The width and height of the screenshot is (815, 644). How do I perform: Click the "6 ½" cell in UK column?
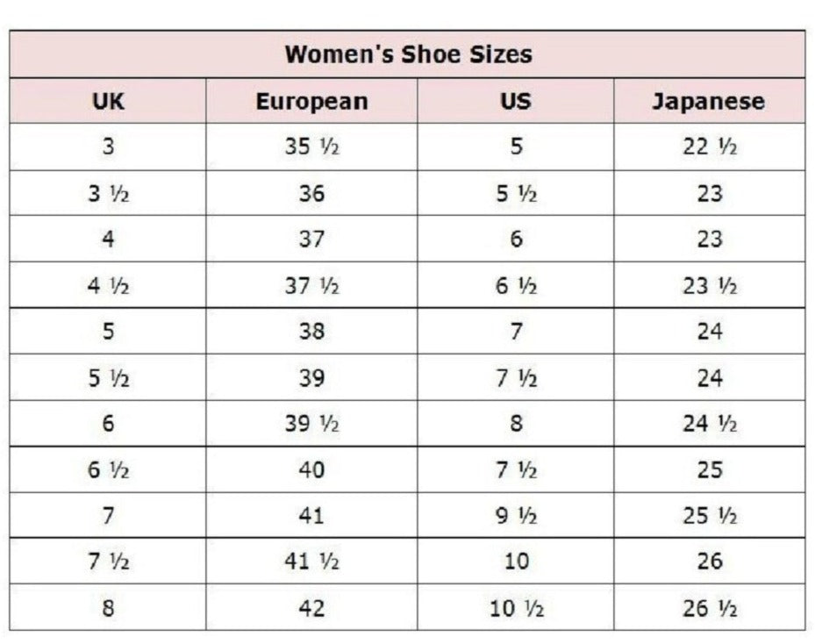(x=108, y=469)
